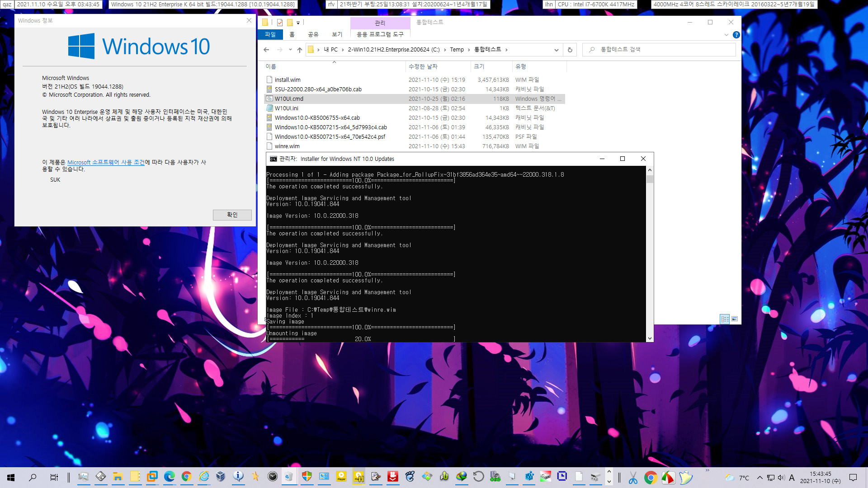Select the install.wim file
Image resolution: width=868 pixels, height=488 pixels.
288,80
